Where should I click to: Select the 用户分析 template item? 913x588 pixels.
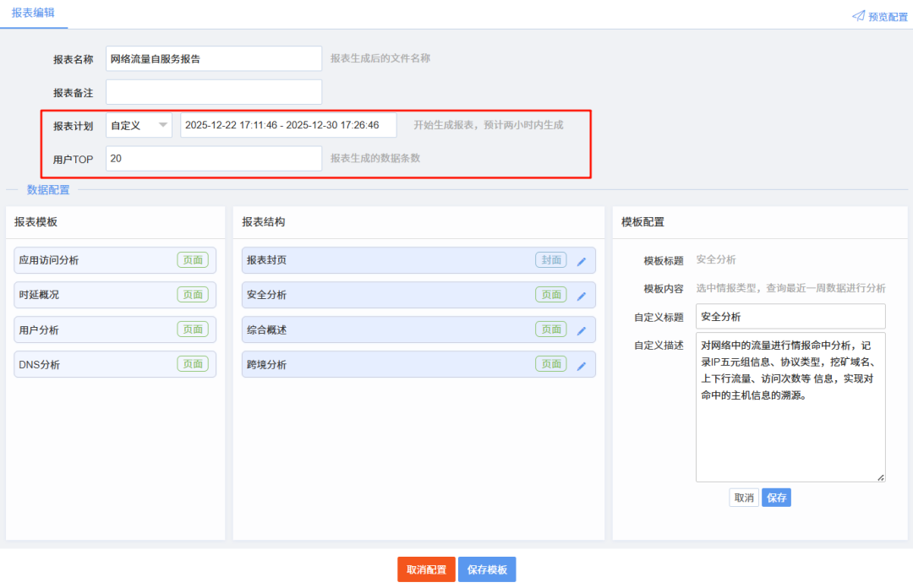click(x=115, y=329)
